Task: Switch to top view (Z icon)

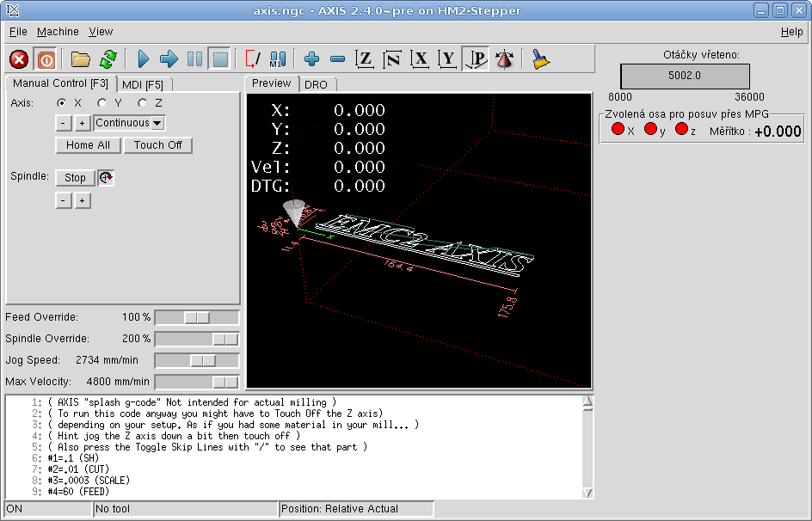Action: 366,59
